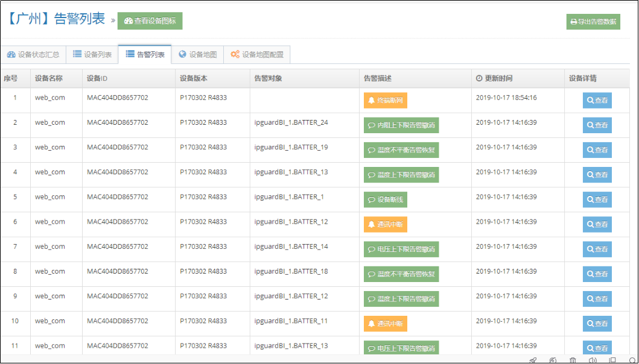Click 通讯中断 alarm badge in row 6

click(x=385, y=224)
